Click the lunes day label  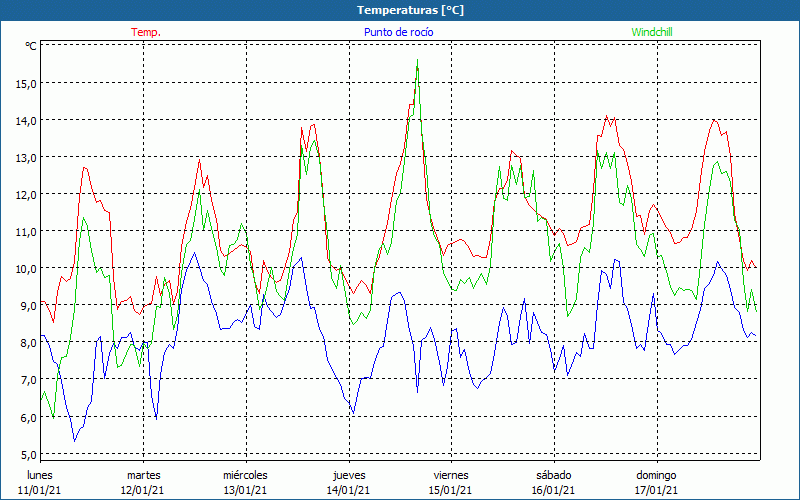click(x=40, y=475)
